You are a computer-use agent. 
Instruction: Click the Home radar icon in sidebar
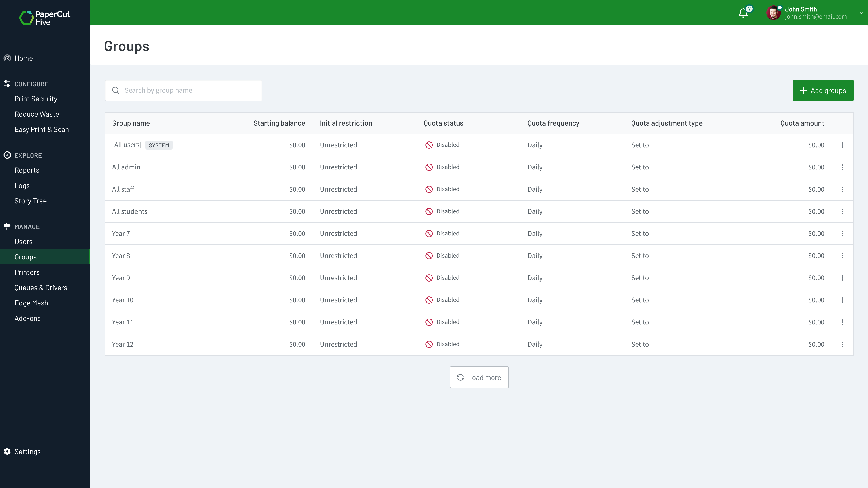(7, 58)
